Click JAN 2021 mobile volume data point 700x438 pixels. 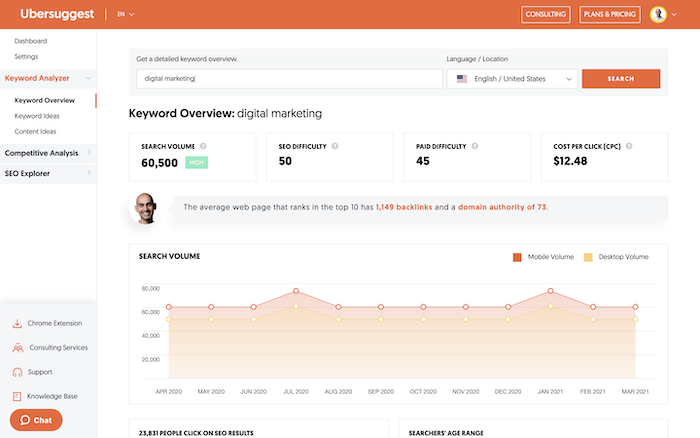pos(550,291)
